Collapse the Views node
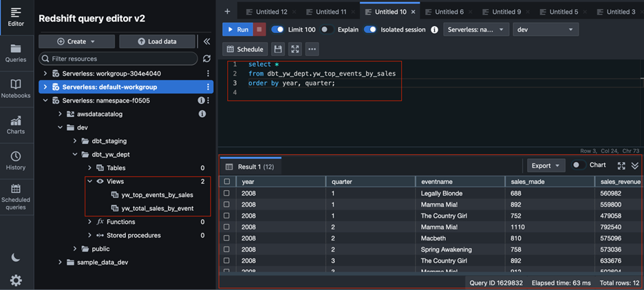644x290 pixels. click(89, 181)
